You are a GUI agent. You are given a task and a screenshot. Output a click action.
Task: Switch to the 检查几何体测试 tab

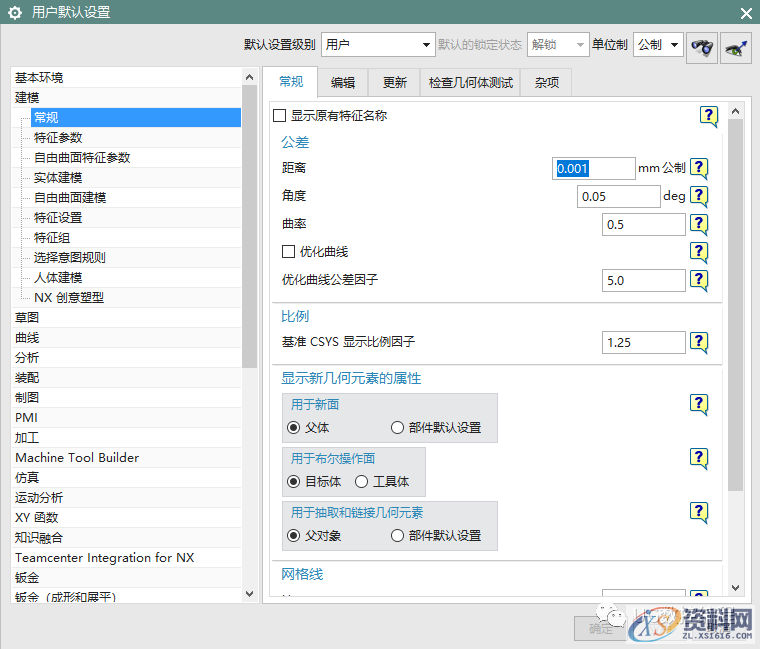471,82
